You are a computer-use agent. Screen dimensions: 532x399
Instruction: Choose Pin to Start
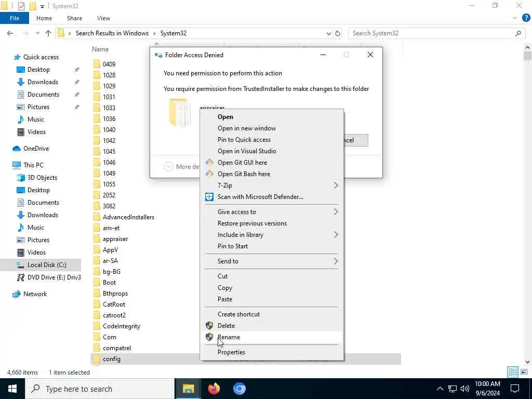tap(232, 246)
